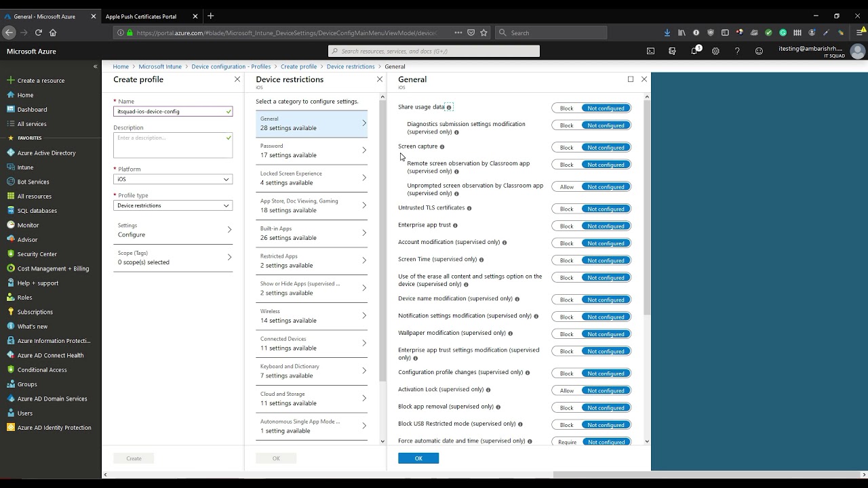Viewport: 868px width, 488px height.
Task: Set Account modification to Block
Action: coord(566,243)
